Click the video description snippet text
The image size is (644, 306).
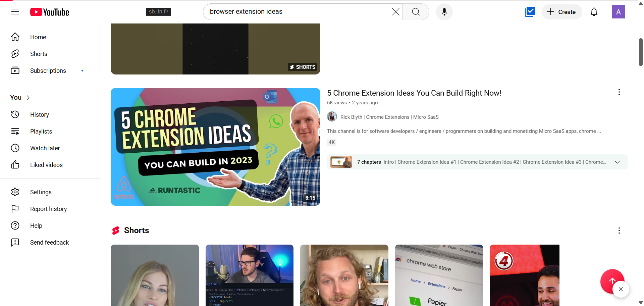(464, 131)
